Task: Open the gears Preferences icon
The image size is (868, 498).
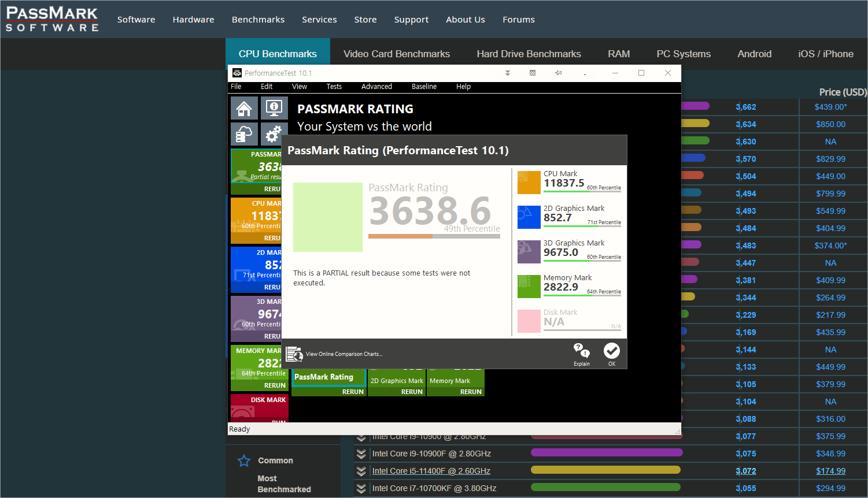Action: click(x=273, y=134)
